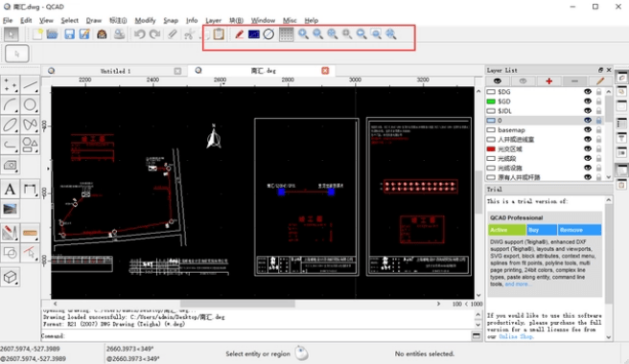Image resolution: width=629 pixels, height=364 pixels.
Task: Click the green $GD layer color swatch
Action: 491,102
